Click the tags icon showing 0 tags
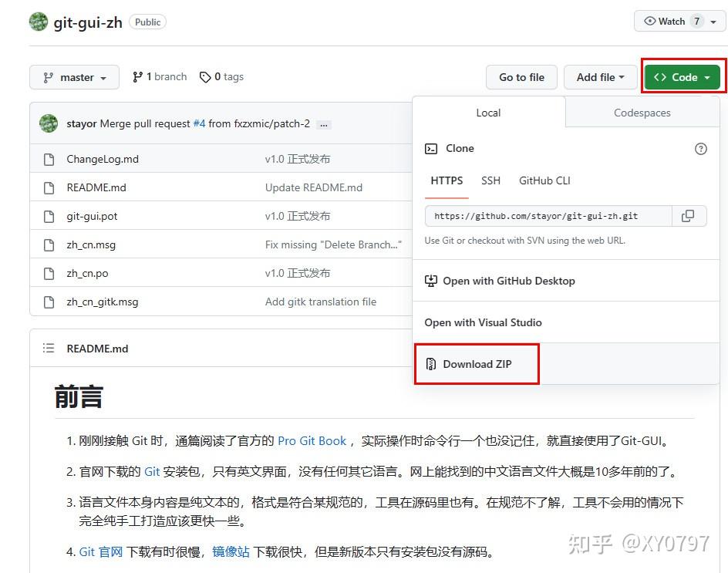The height and width of the screenshot is (573, 728). 205,76
